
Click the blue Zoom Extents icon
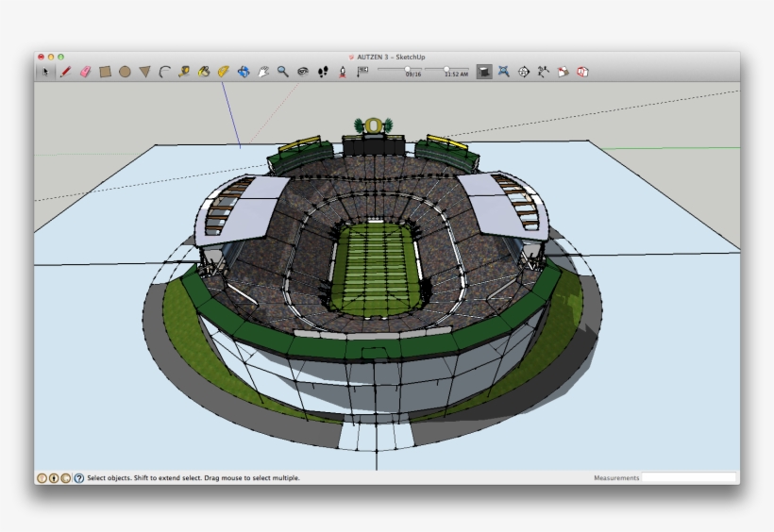[503, 72]
